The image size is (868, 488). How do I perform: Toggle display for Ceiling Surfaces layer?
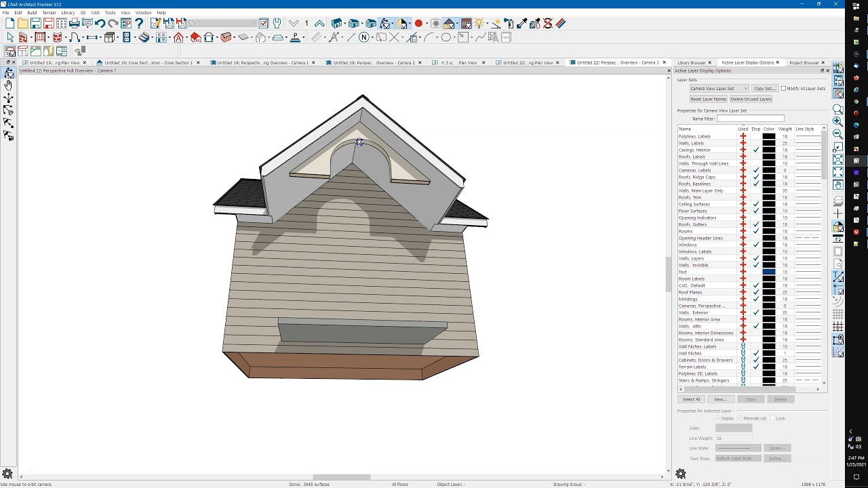pyautogui.click(x=756, y=204)
